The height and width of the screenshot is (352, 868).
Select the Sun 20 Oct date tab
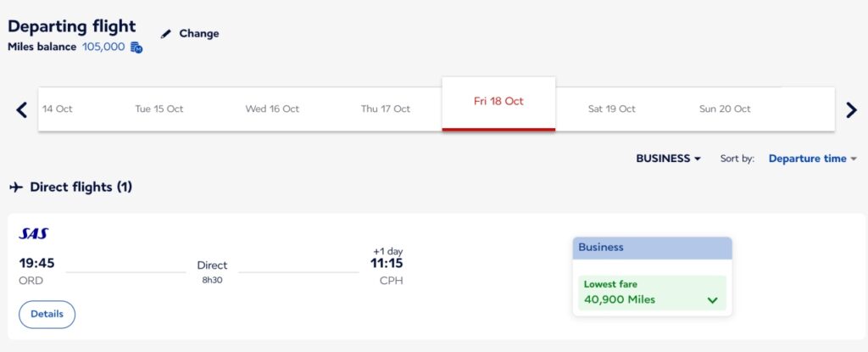[725, 109]
